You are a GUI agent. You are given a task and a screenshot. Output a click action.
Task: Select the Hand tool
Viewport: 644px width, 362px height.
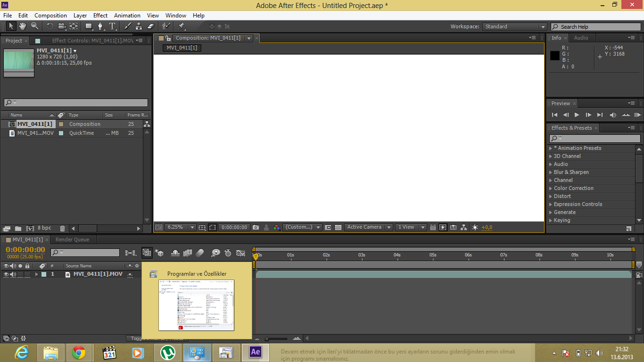(x=23, y=26)
